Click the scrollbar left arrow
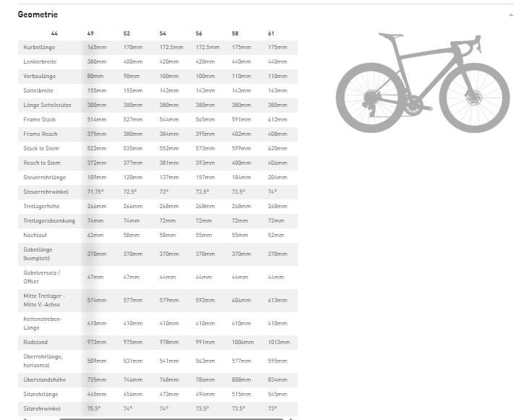Viewport: 527px width, 420px height. [x=24, y=418]
